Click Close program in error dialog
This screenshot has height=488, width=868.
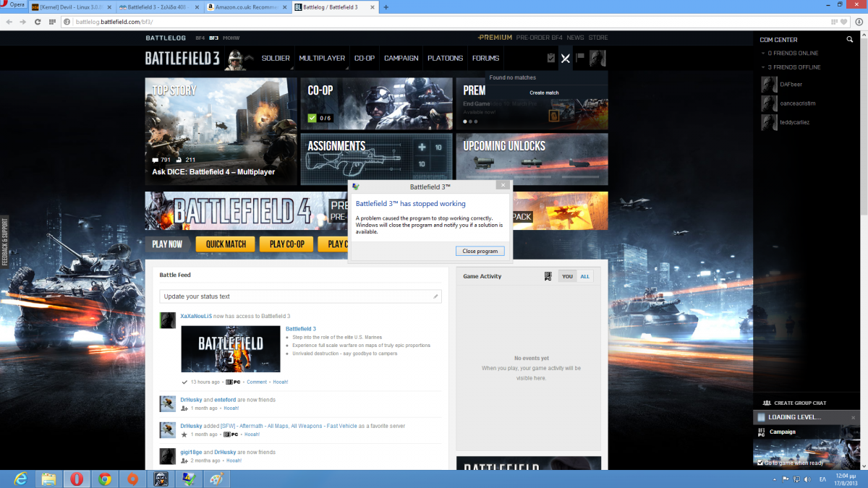click(480, 251)
